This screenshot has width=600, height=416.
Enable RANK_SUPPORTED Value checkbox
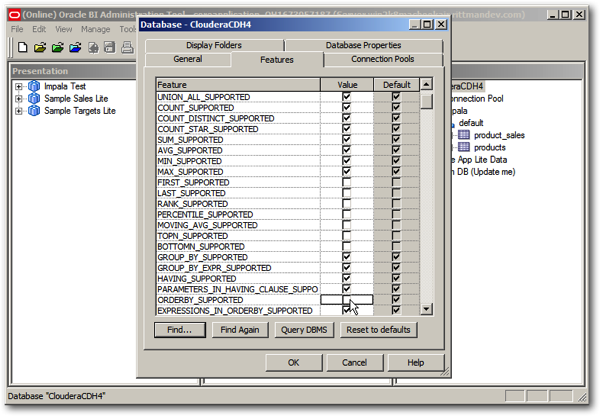(347, 204)
